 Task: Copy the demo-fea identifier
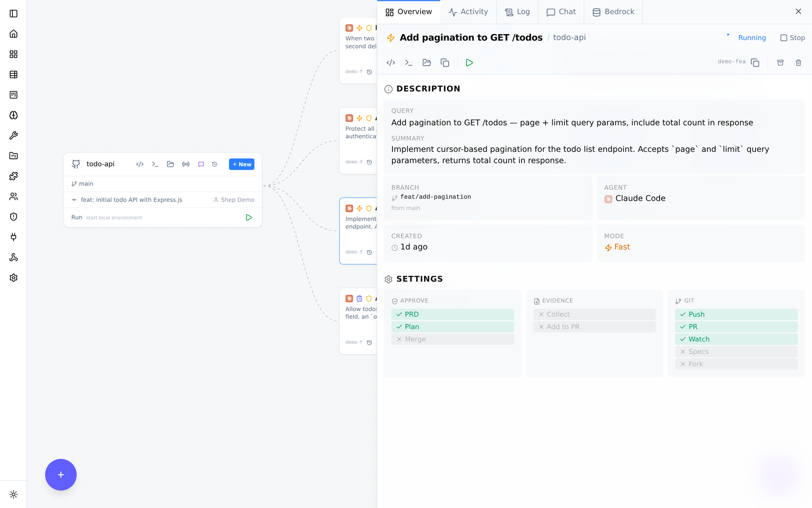coord(755,63)
